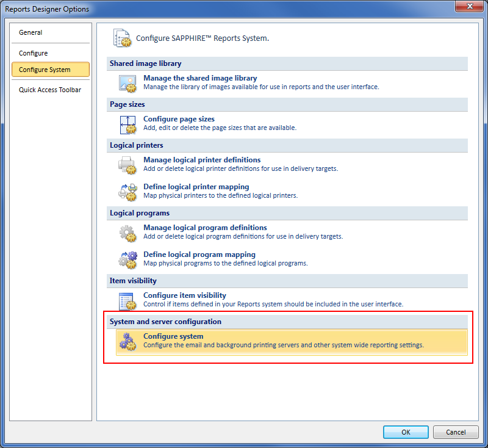Click the SAPPHIRE Reports System header icon
This screenshot has width=488, height=448.
123,38
